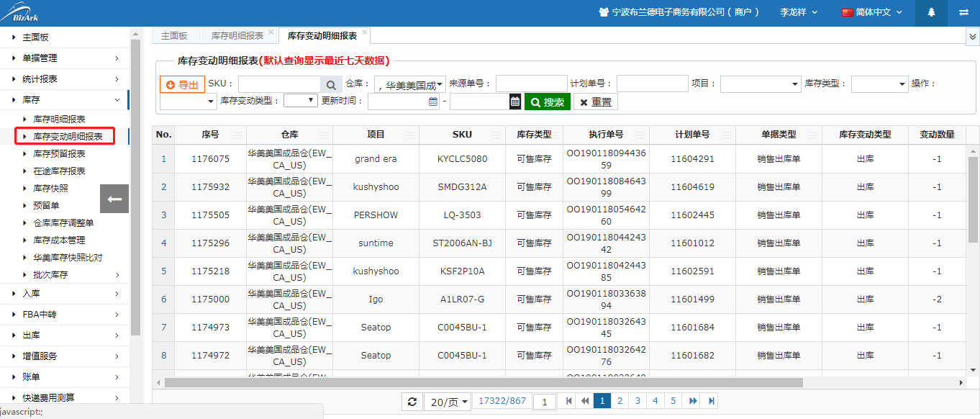Open 华美库存快照比对 in sidebar
Image resolution: width=980 pixels, height=419 pixels.
point(68,258)
